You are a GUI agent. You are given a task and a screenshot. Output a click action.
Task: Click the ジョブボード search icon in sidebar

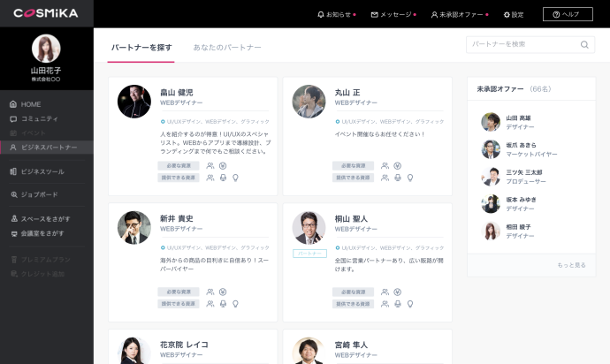point(13,194)
